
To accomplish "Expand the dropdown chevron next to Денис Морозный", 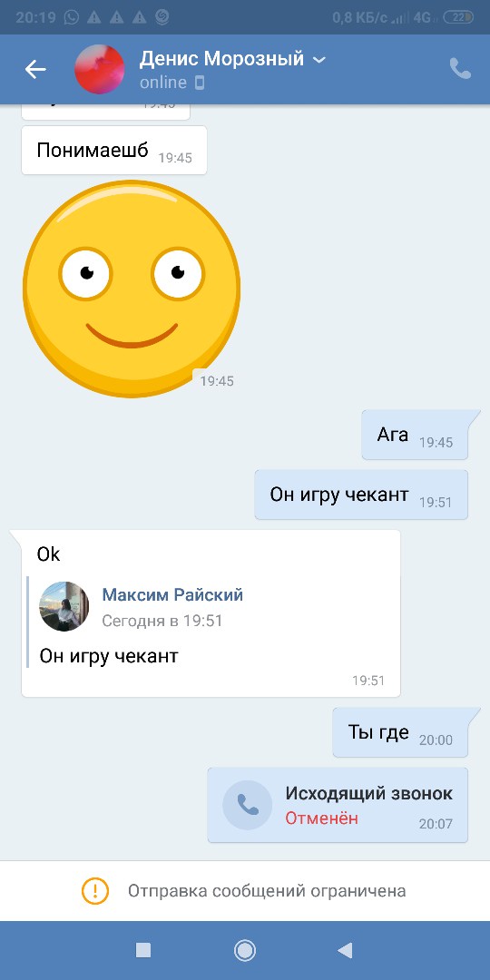I will click(x=318, y=60).
